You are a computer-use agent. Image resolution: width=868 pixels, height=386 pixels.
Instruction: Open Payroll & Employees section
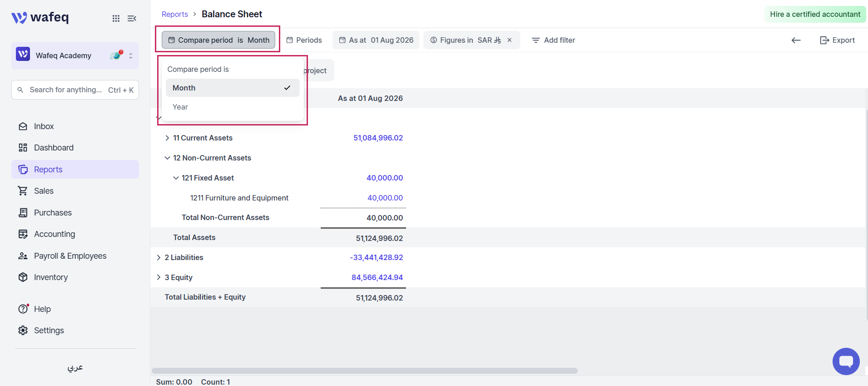(75, 256)
